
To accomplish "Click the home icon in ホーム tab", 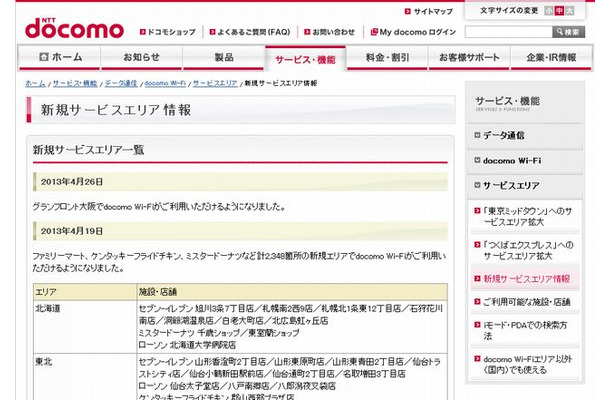I will click(x=44, y=57).
